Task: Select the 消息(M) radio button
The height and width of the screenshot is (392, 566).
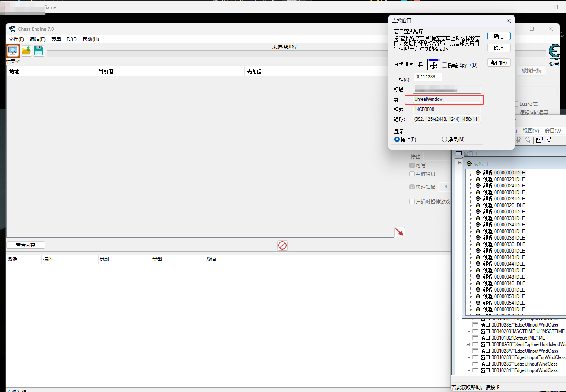Action: [444, 139]
